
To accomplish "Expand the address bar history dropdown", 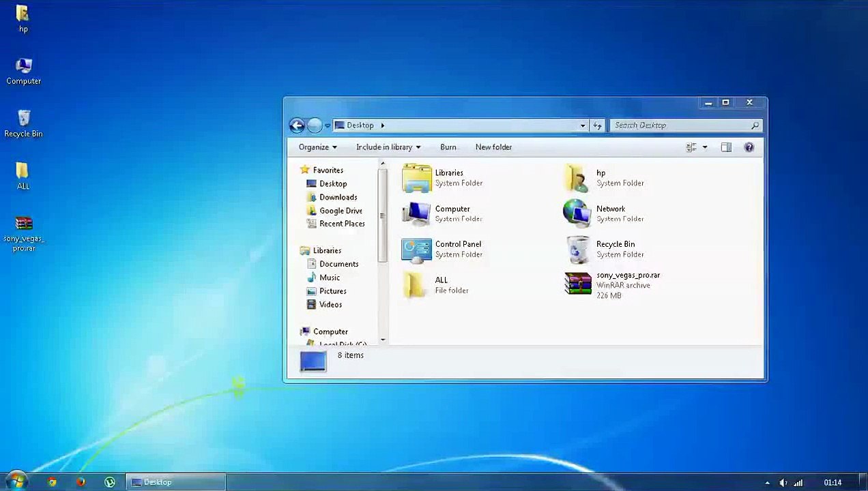I will [583, 125].
